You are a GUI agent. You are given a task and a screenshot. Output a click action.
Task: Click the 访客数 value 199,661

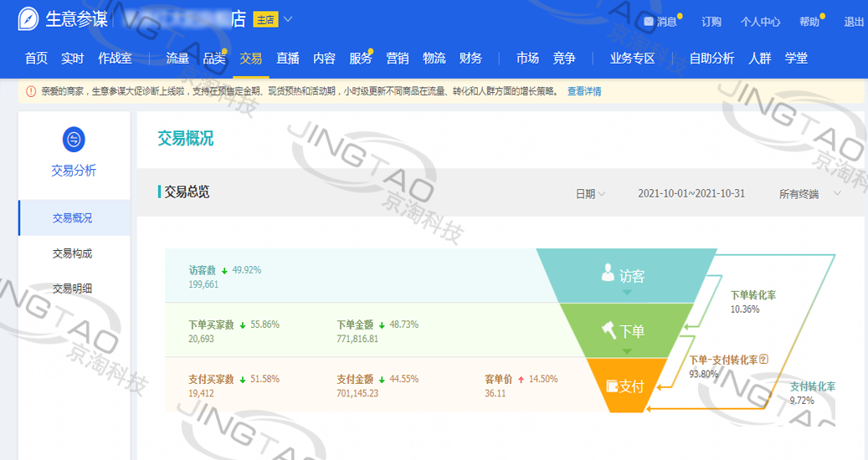click(203, 284)
